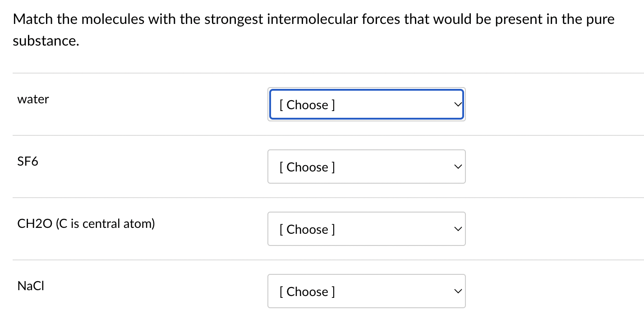This screenshot has height=324, width=644.
Task: Select the [ Choose ] text in SF6's dropdown
Action: 307,167
